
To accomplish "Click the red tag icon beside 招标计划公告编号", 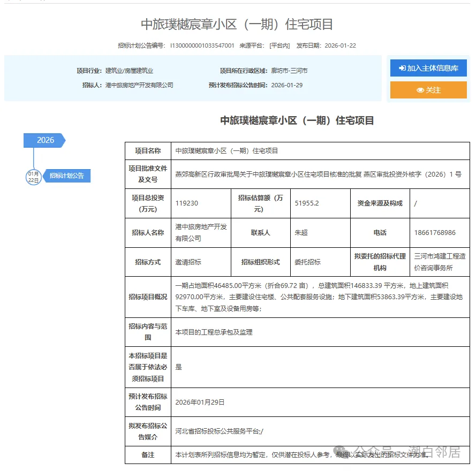I will click(115, 45).
